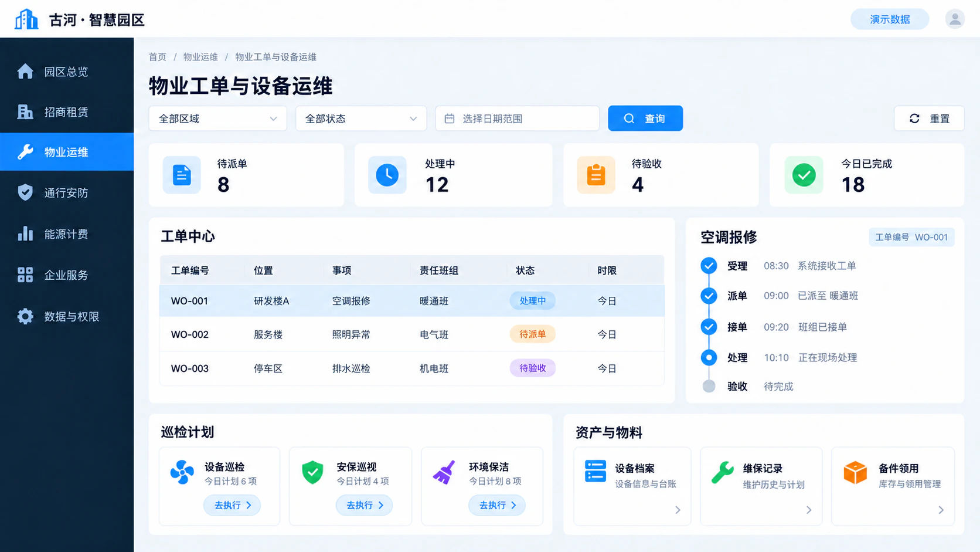Select work order row WO-002
The image size is (980, 552).
click(412, 334)
